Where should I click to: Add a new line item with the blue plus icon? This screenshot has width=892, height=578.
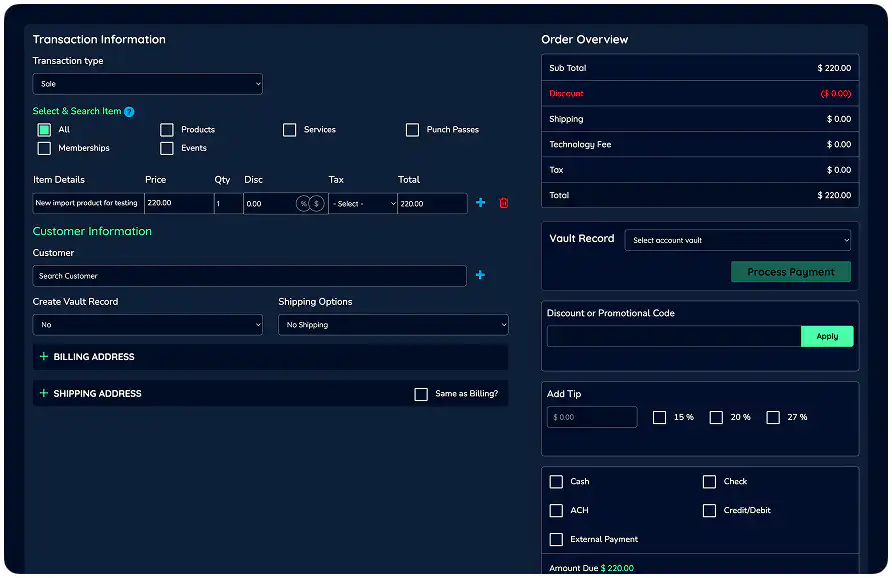pos(480,203)
